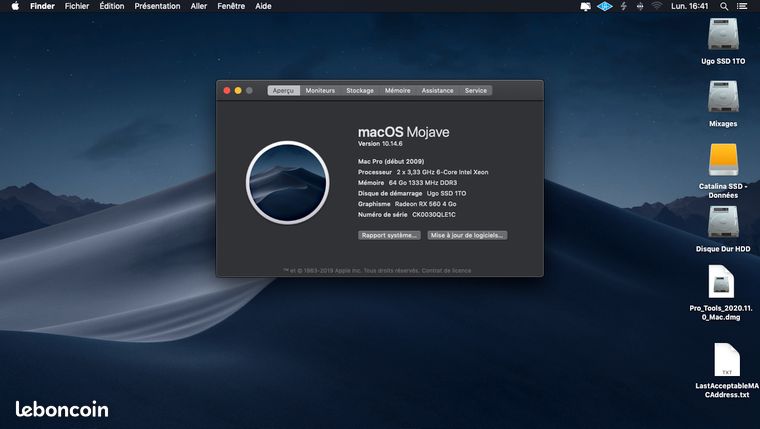
Task: Select the Pro_Tools_2020.11.0_Mac.dmg file
Action: tap(721, 282)
